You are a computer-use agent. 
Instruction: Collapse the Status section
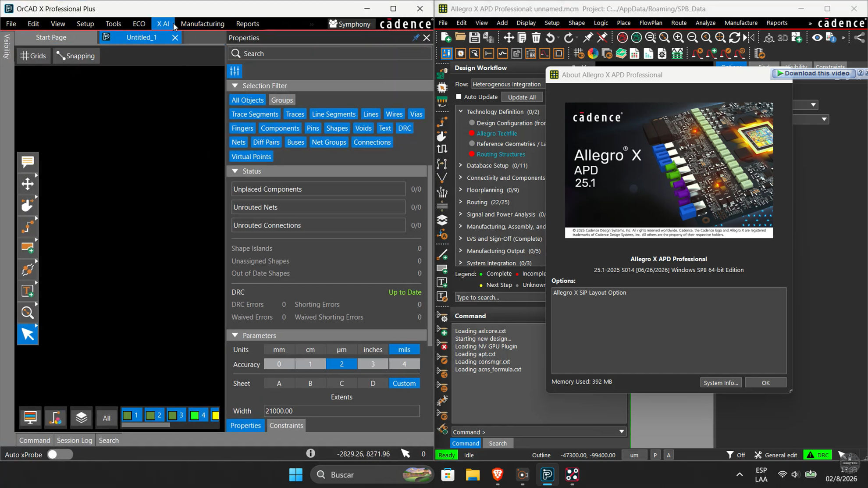coord(235,171)
